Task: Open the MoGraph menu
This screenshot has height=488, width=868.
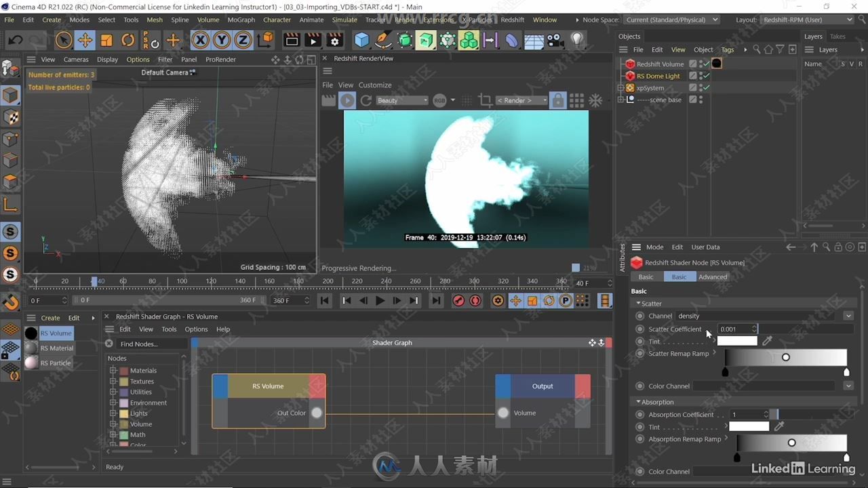Action: pos(241,20)
